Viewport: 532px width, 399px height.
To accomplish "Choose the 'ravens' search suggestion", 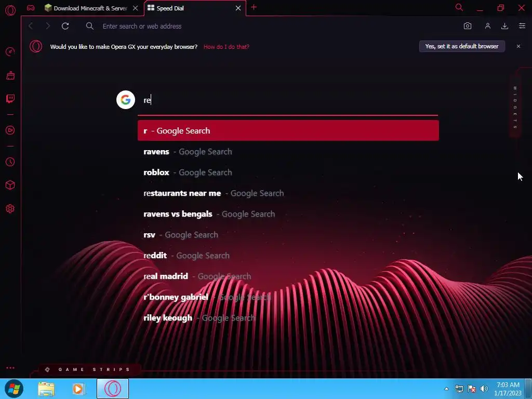I will (x=288, y=152).
